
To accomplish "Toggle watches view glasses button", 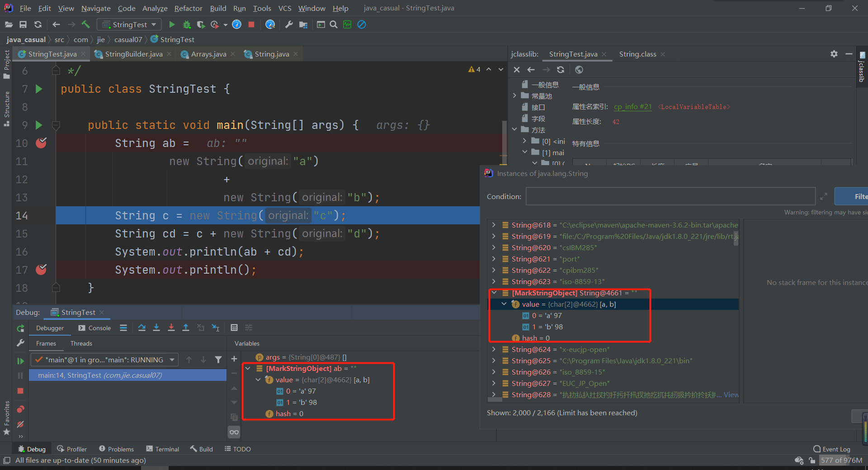I will [x=234, y=432].
